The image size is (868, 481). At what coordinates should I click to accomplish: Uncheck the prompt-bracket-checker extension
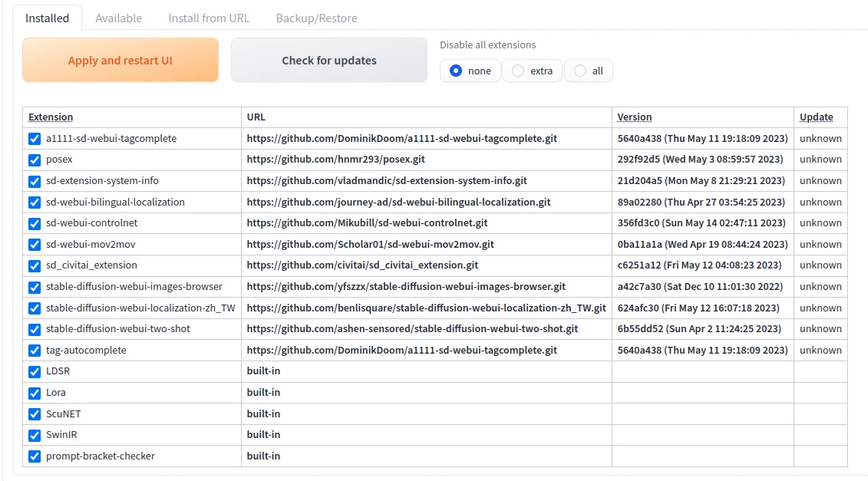coord(35,456)
